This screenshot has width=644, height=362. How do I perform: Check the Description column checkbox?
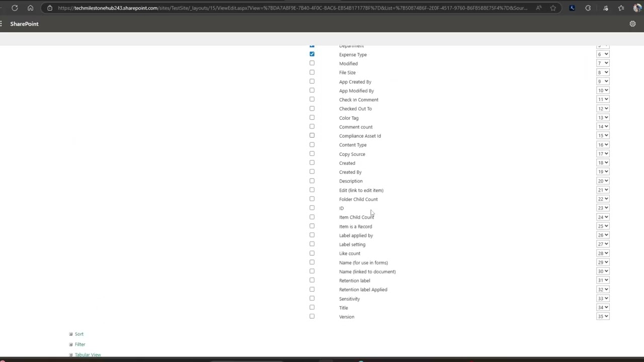(x=312, y=181)
